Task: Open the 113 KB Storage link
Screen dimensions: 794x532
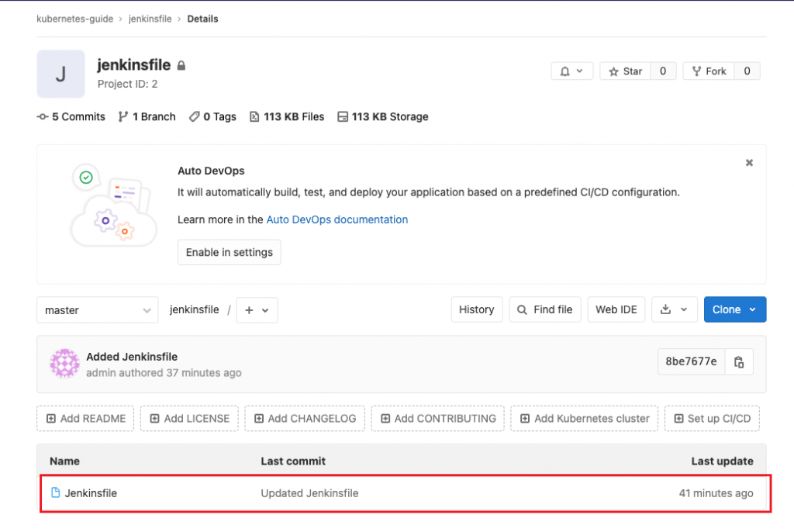Action: click(383, 117)
